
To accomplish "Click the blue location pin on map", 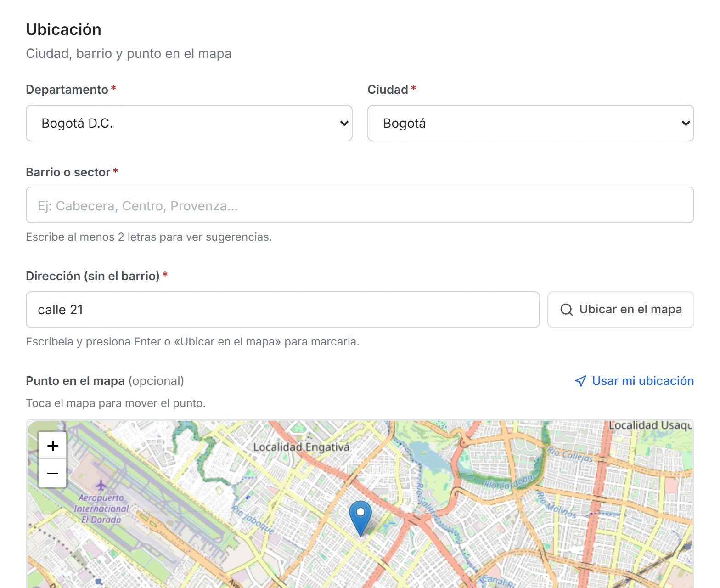I will (360, 518).
